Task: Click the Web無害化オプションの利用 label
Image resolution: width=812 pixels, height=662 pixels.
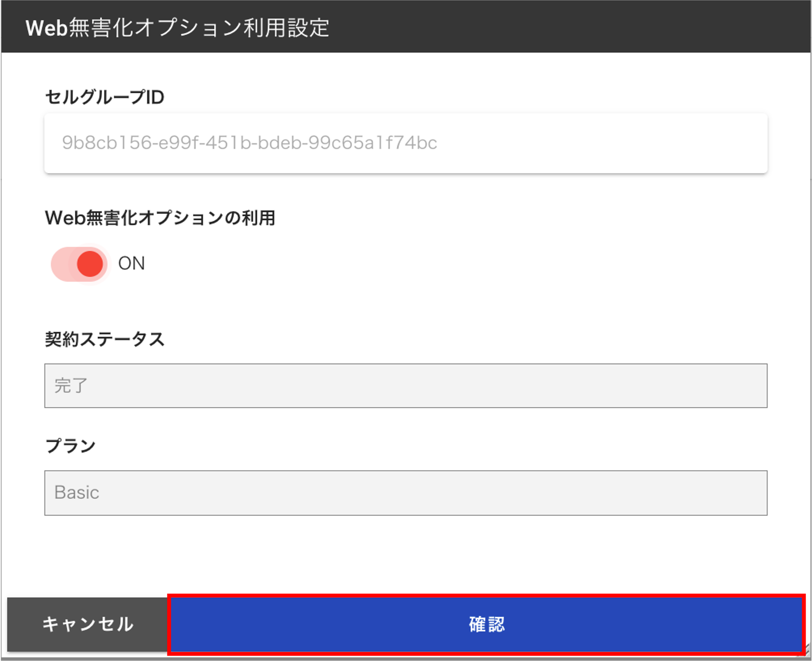Action: (x=160, y=218)
